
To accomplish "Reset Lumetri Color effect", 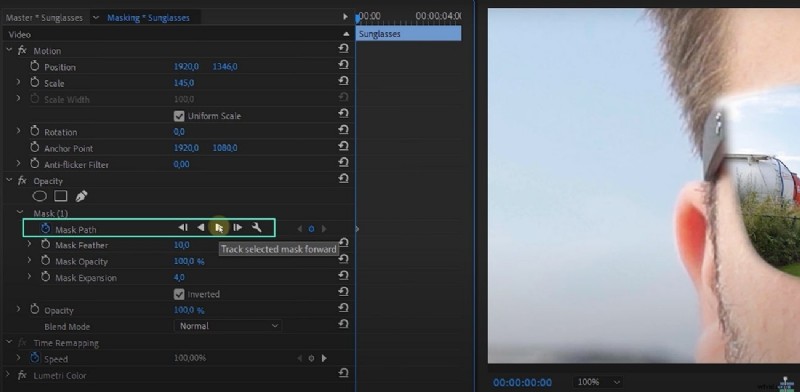I will 343,373.
